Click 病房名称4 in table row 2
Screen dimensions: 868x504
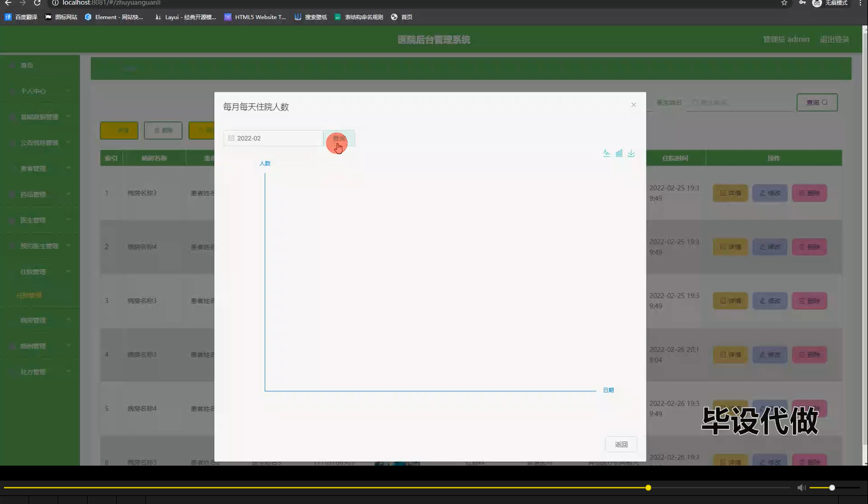tap(142, 247)
